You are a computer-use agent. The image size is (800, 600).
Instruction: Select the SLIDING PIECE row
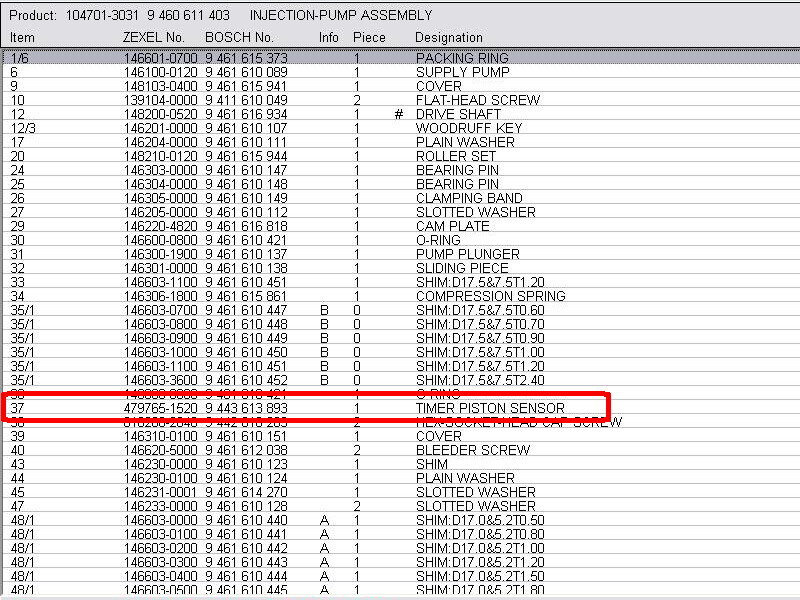[401, 268]
